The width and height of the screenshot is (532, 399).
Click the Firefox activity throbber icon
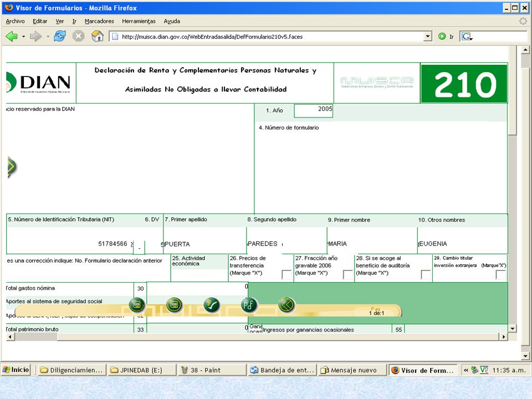point(523,21)
